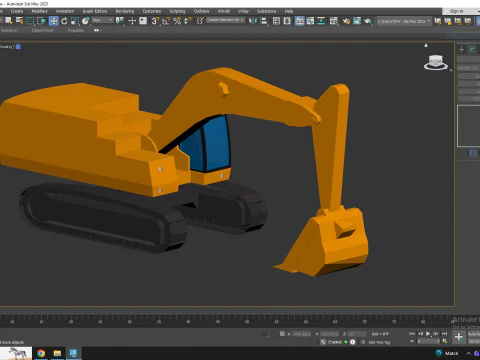Click the Align tool icon

point(264,21)
